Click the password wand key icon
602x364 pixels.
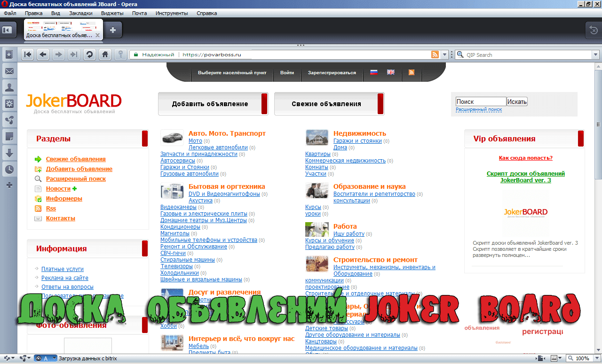121,54
